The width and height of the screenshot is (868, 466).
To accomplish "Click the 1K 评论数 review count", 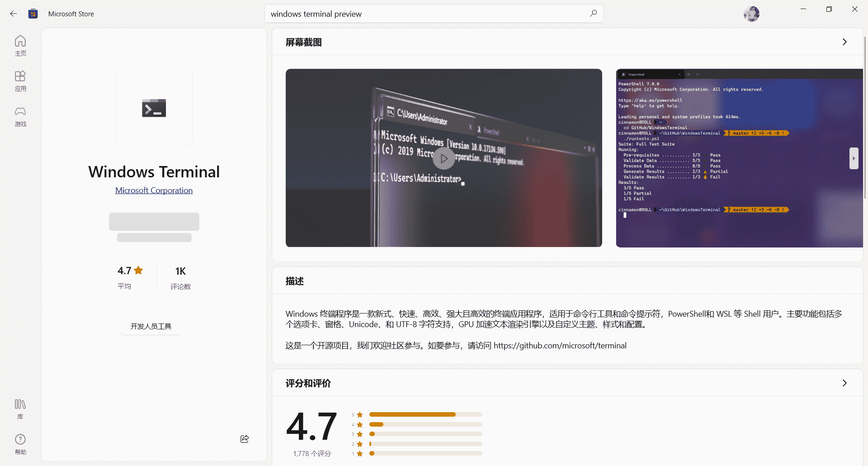I will tap(180, 277).
